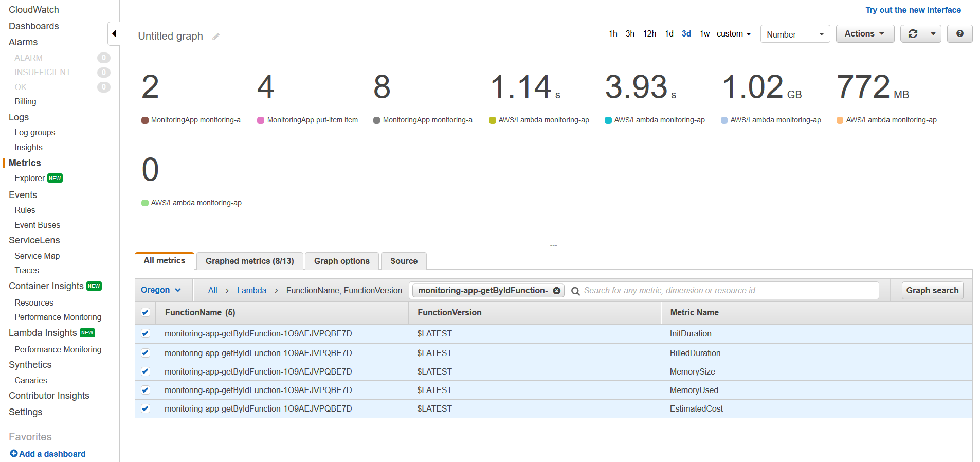The height and width of the screenshot is (462, 980).
Task: Select the 1h time range
Action: click(x=613, y=34)
